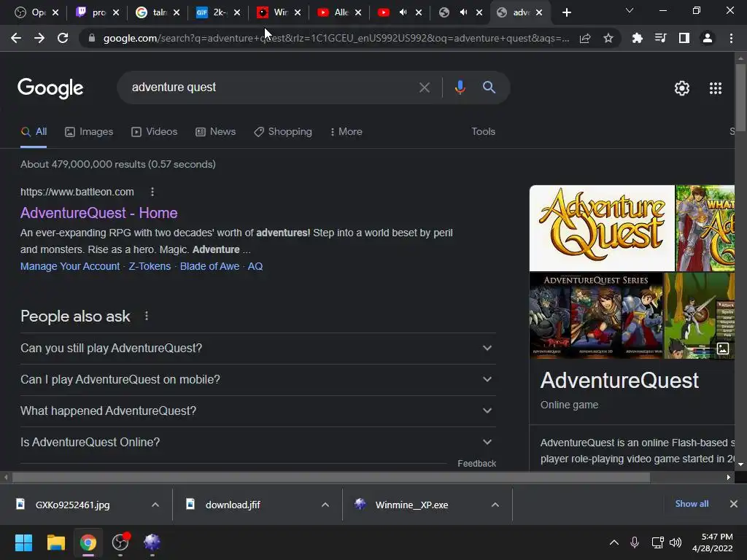Open the AdventureQuest logo image
This screenshot has height=560, width=747.
[x=602, y=228]
